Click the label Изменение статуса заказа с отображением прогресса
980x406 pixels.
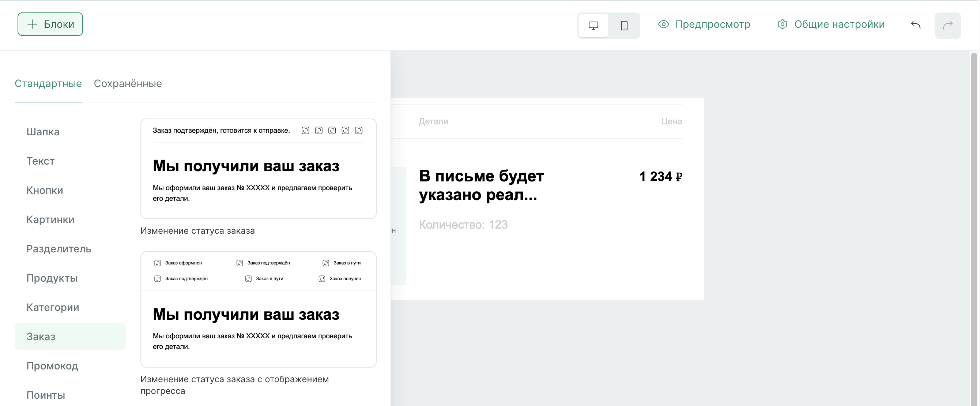tap(234, 385)
